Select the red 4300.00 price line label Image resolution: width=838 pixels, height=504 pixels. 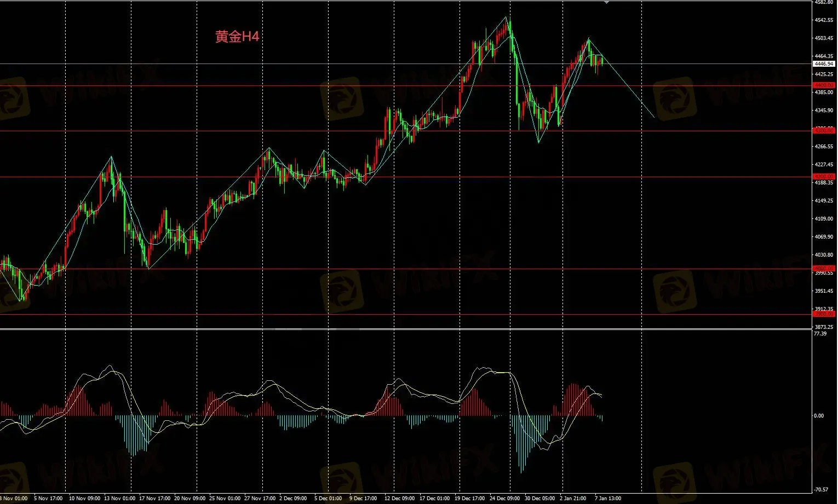824,131
